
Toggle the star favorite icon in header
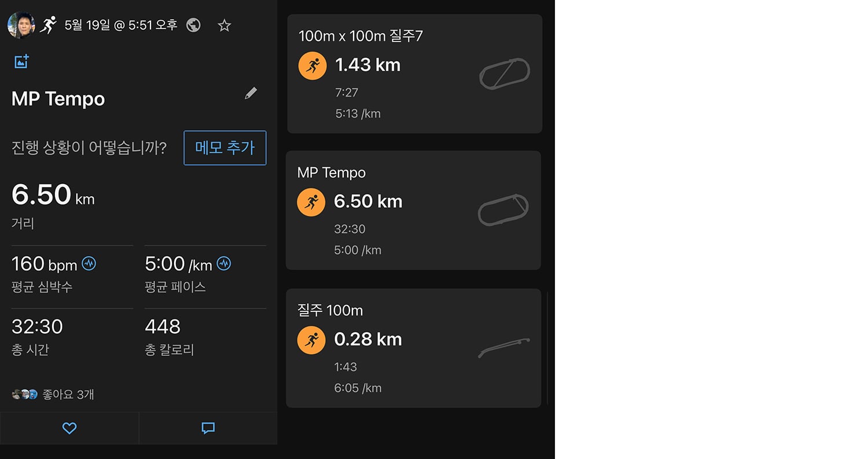pos(225,25)
